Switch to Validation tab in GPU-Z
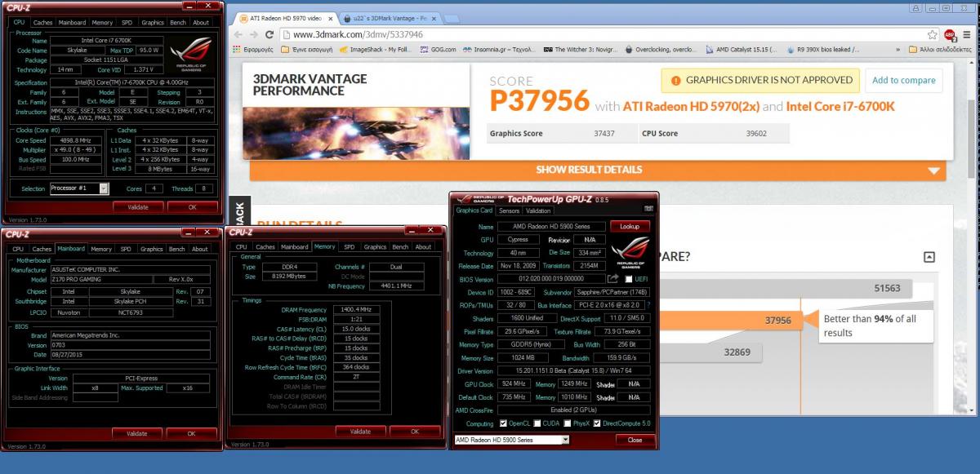 click(539, 210)
